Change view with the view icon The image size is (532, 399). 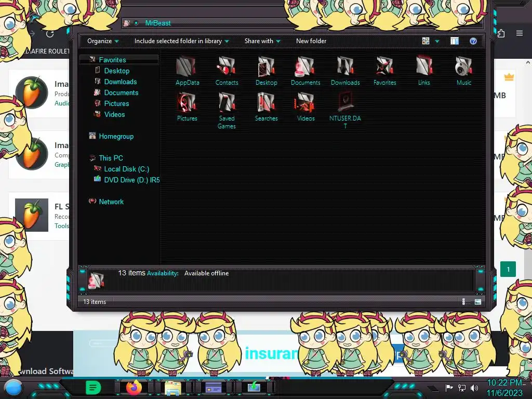426,41
